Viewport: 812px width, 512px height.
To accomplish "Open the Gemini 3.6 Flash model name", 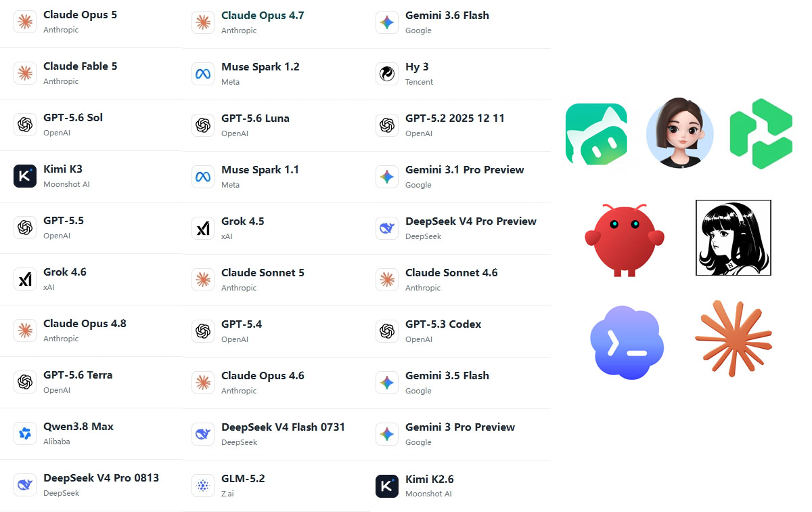I will pyautogui.click(x=447, y=16).
